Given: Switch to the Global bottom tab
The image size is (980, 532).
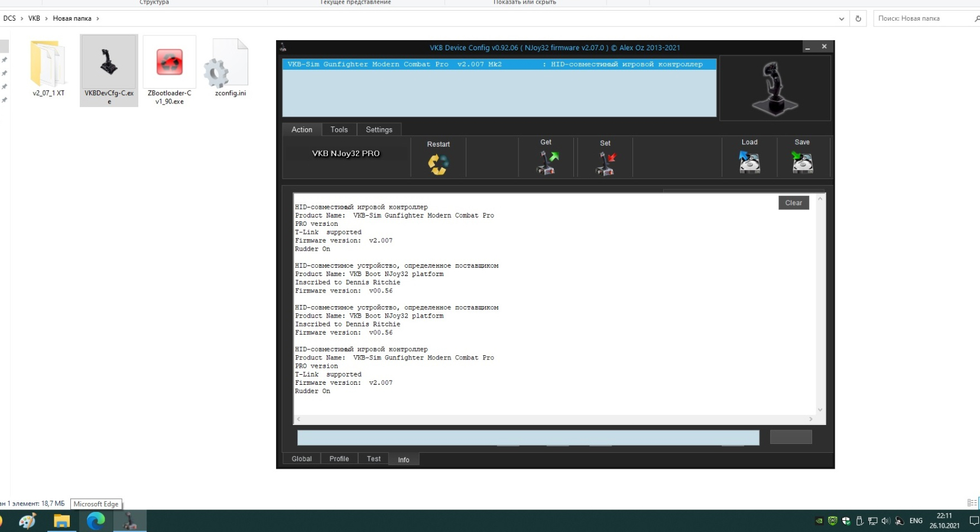Looking at the screenshot, I should pos(301,459).
